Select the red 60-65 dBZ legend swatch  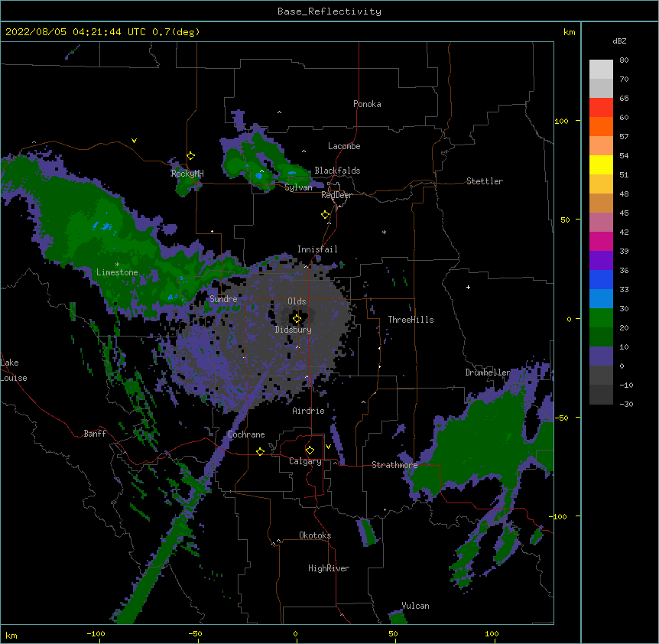click(x=601, y=108)
